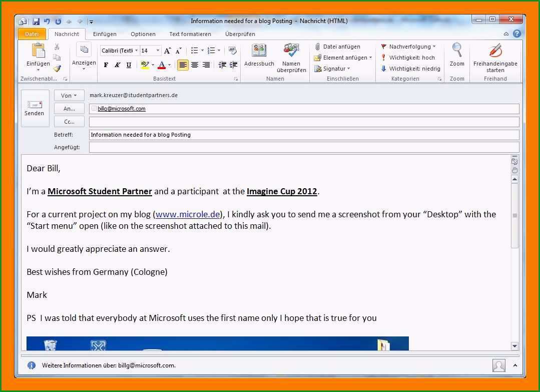Screen dimensions: 540x392
Task: Increase font size with large A icon
Action: (167, 51)
